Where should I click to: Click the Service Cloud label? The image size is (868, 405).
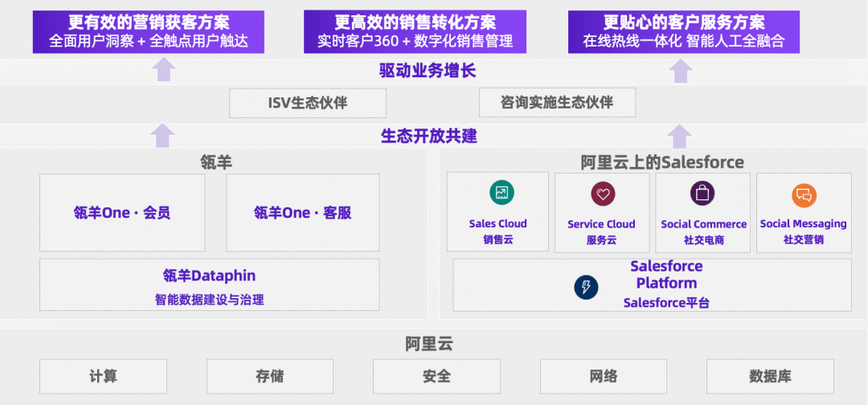601,224
